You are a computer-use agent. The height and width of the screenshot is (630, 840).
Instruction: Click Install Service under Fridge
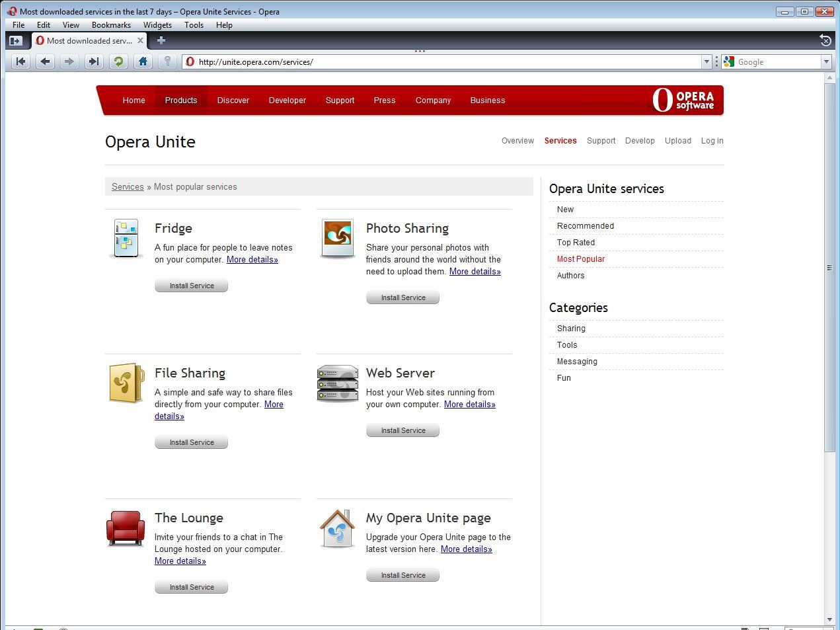(x=191, y=285)
